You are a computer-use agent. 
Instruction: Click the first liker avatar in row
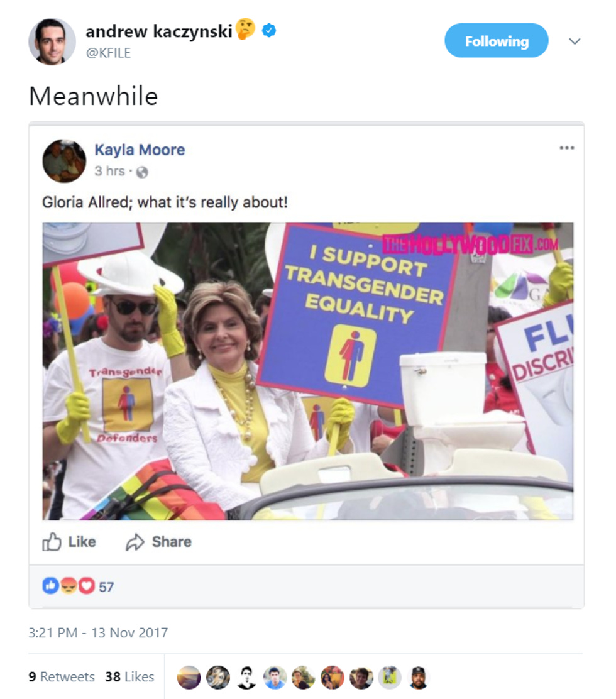pos(189,677)
